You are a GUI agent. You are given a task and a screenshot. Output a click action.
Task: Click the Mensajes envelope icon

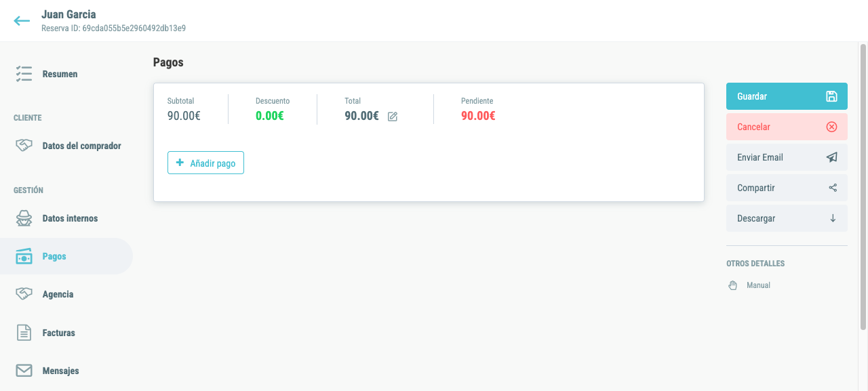point(24,371)
